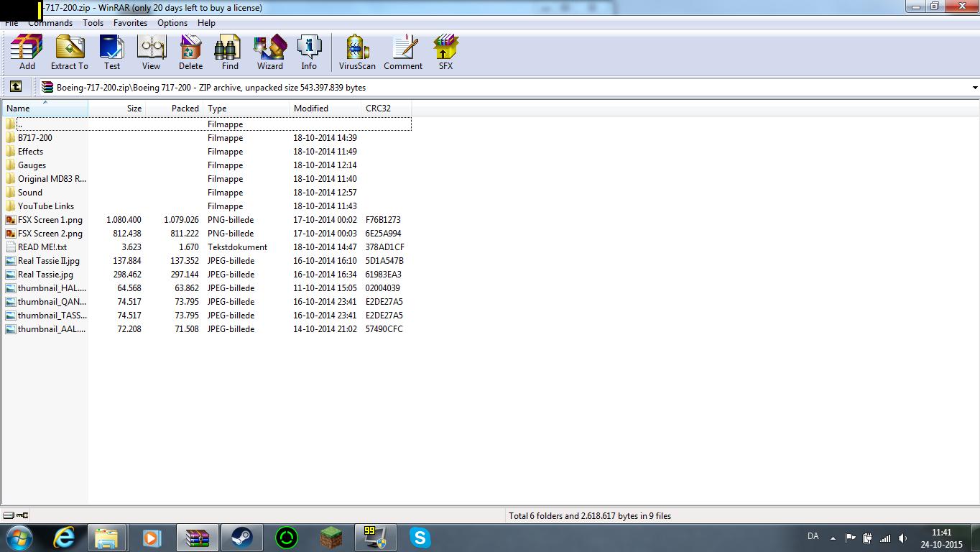980x552 pixels.
Task: Open Minecraft from the taskbar
Action: click(x=330, y=538)
